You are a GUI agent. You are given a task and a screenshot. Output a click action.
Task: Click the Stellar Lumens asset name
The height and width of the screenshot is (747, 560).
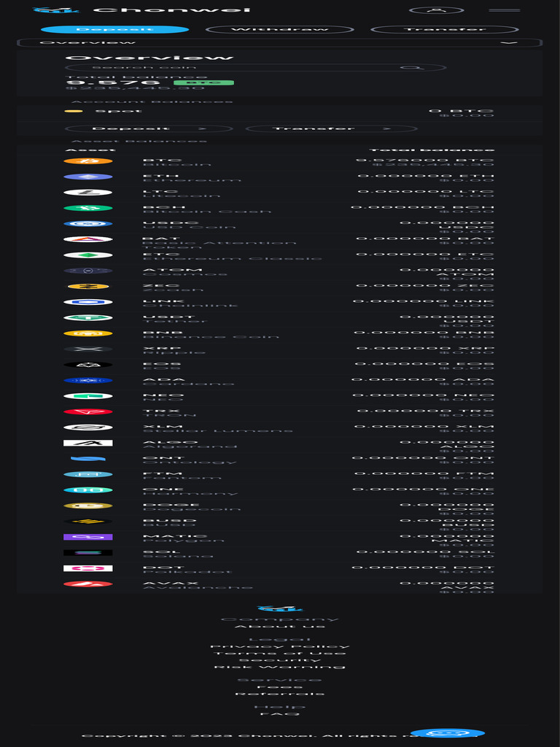tap(217, 430)
